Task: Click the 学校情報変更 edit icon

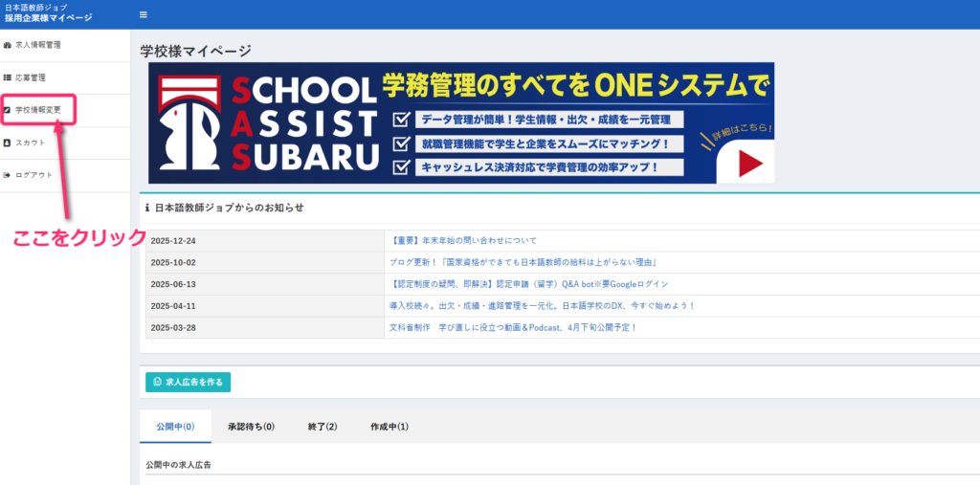Action: 8,110
